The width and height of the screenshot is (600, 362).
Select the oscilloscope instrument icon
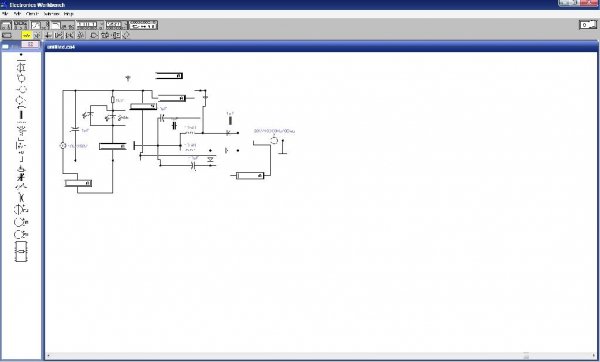click(x=40, y=25)
